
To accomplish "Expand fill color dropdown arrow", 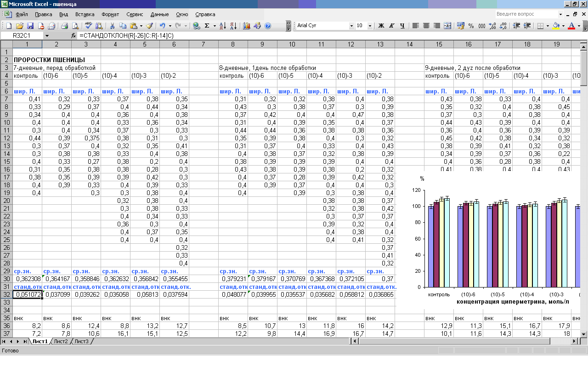I will click(563, 26).
